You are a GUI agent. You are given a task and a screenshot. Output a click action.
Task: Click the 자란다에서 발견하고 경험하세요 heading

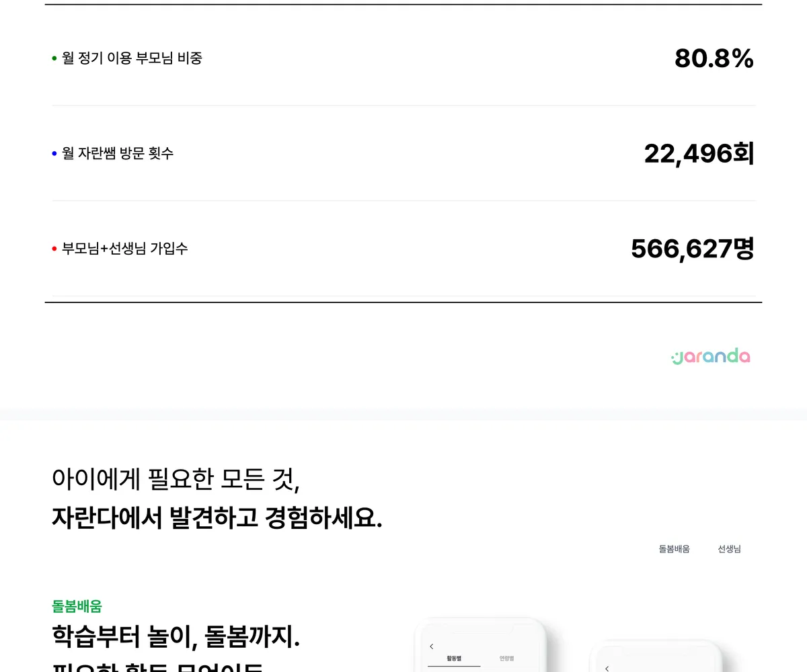[217, 518]
